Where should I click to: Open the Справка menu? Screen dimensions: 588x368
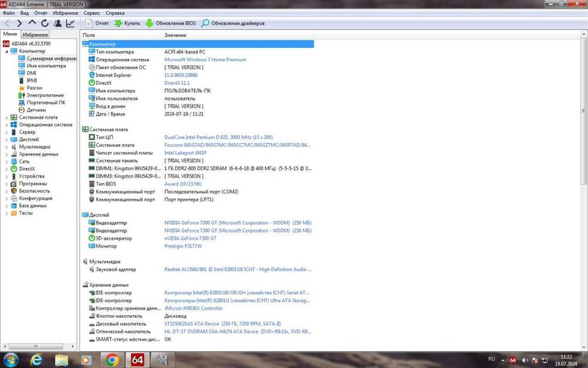(115, 13)
